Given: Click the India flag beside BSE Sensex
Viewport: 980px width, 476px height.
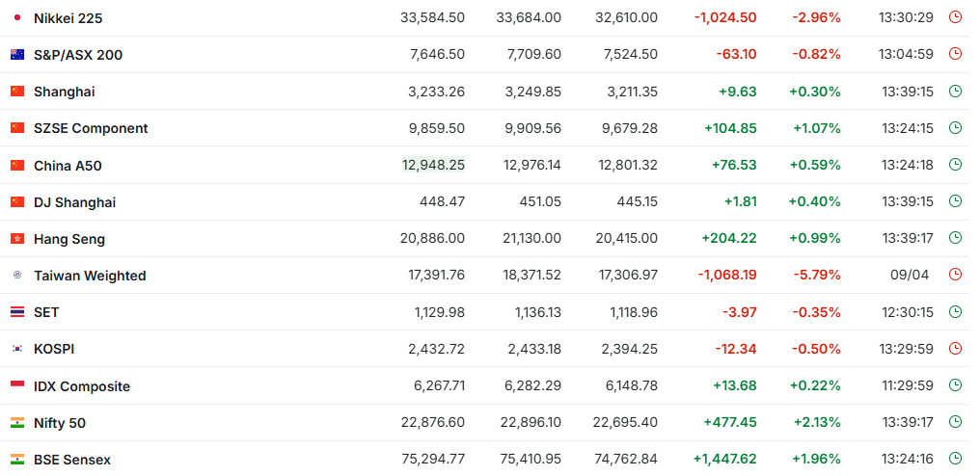Looking at the screenshot, I should [16, 460].
